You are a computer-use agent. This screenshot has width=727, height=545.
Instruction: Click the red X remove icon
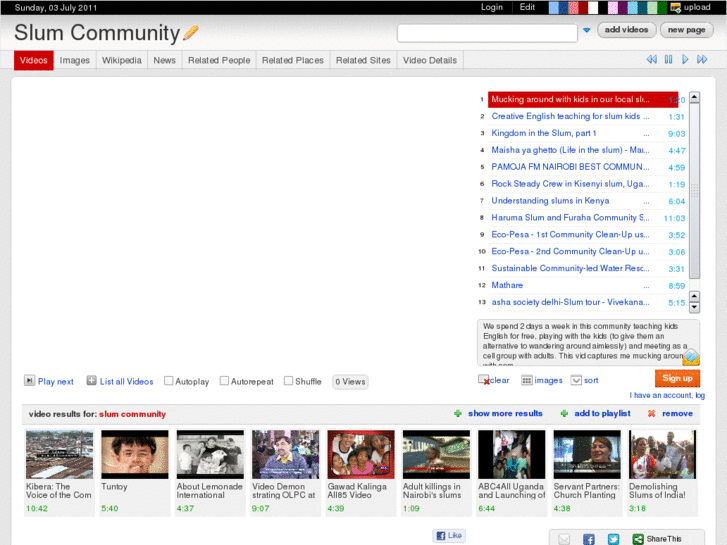[651, 413]
